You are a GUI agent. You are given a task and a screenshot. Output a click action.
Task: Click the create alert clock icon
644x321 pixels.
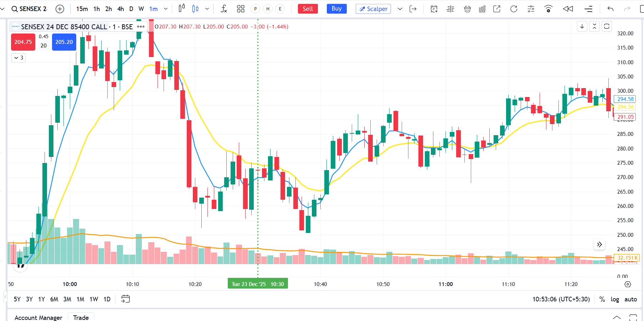click(x=434, y=9)
